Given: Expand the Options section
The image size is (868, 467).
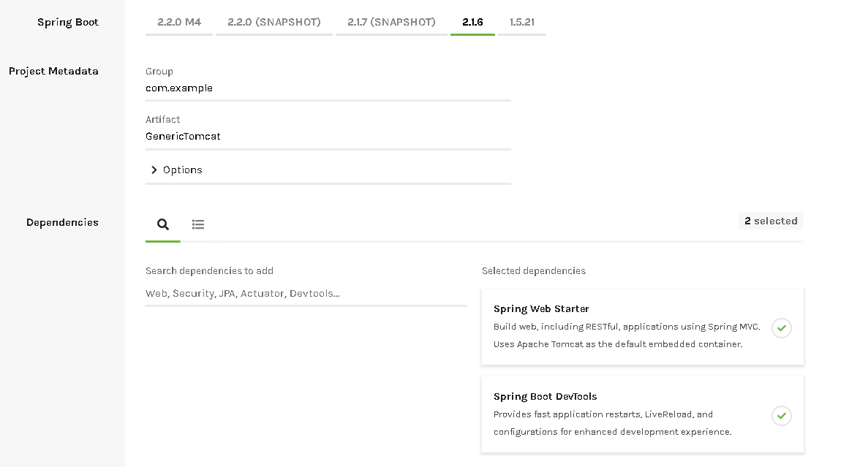Looking at the screenshot, I should pos(176,170).
